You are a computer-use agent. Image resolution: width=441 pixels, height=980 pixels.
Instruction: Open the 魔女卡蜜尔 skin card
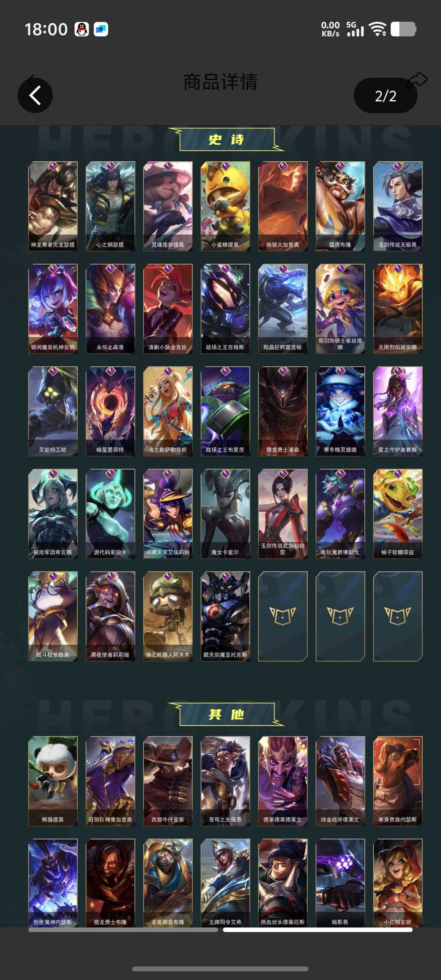click(225, 514)
